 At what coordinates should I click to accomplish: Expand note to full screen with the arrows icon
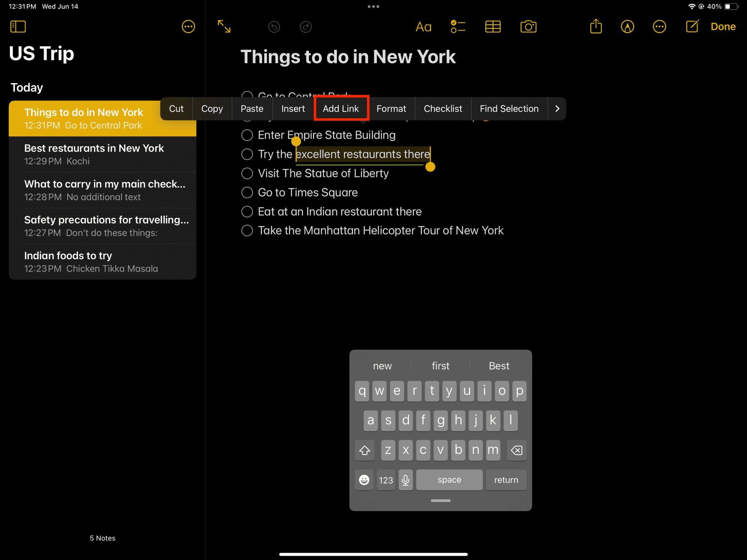click(224, 27)
